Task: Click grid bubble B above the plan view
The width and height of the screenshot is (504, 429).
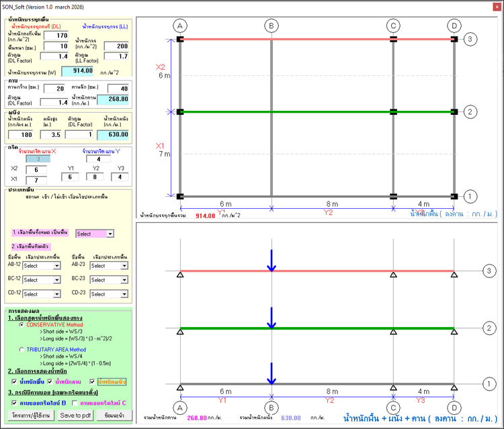Action: [271, 26]
